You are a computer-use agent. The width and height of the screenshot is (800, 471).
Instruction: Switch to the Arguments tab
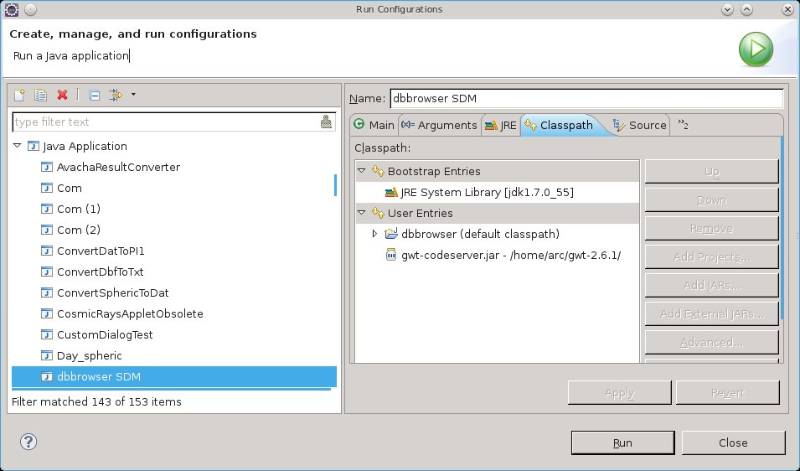point(439,125)
